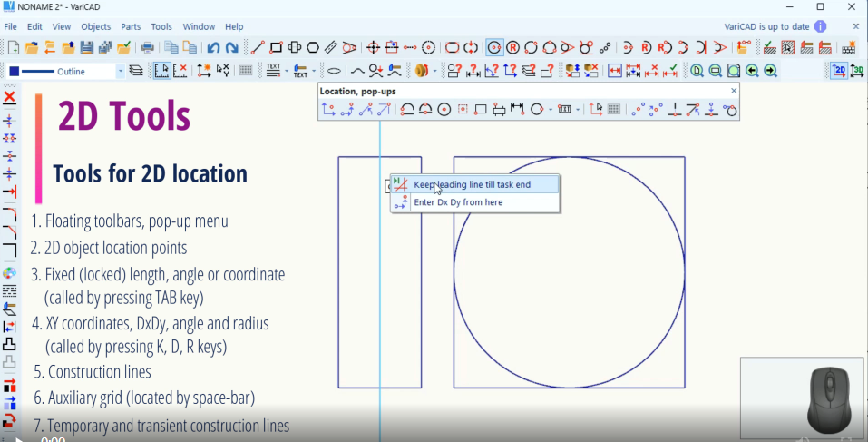Screen dimensions: 868x442
Task: Choose the Polygon hexagon tool
Action: coord(313,47)
